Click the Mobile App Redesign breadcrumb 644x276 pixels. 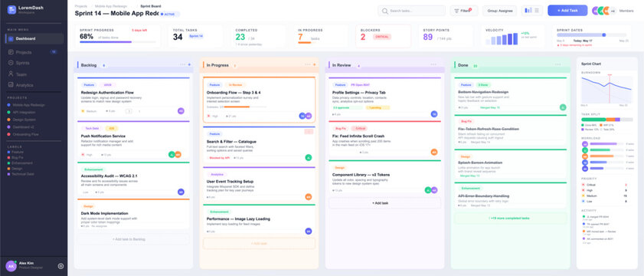tap(111, 6)
